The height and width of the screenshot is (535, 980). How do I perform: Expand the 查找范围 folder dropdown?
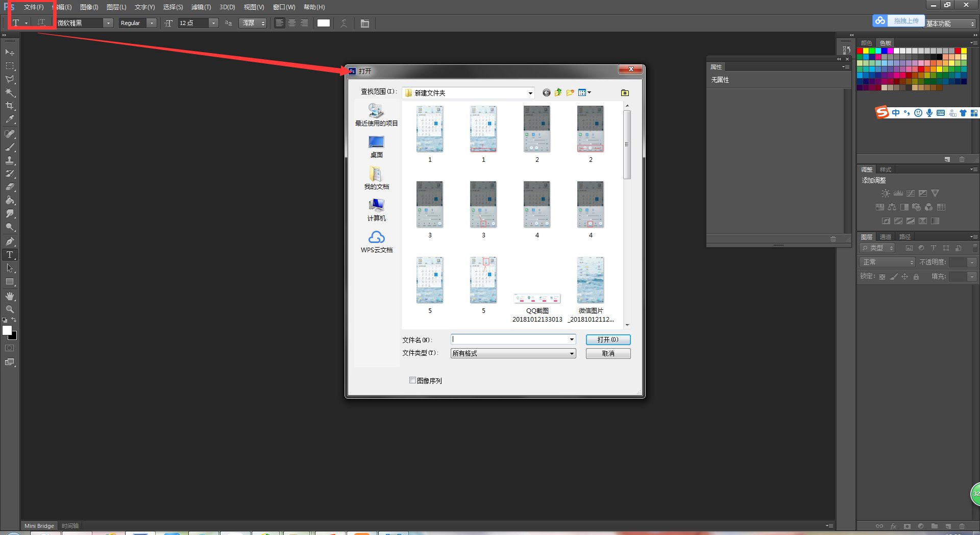[530, 93]
